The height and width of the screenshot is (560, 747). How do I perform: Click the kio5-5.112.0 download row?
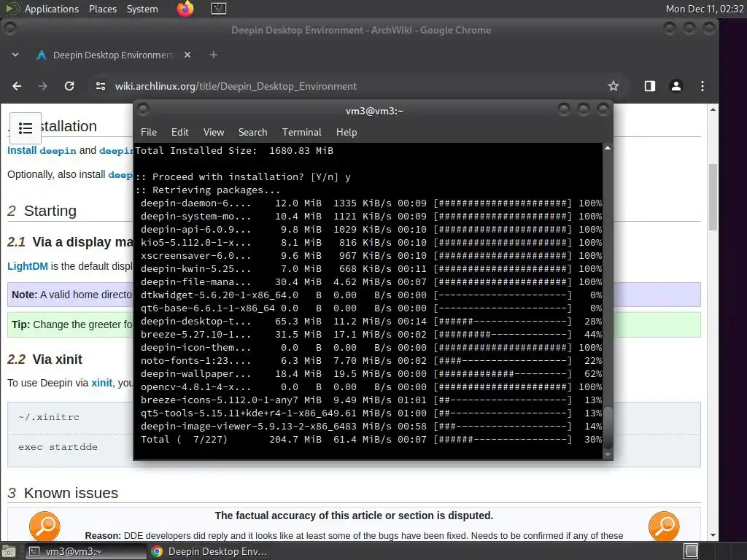pyautogui.click(x=371, y=242)
